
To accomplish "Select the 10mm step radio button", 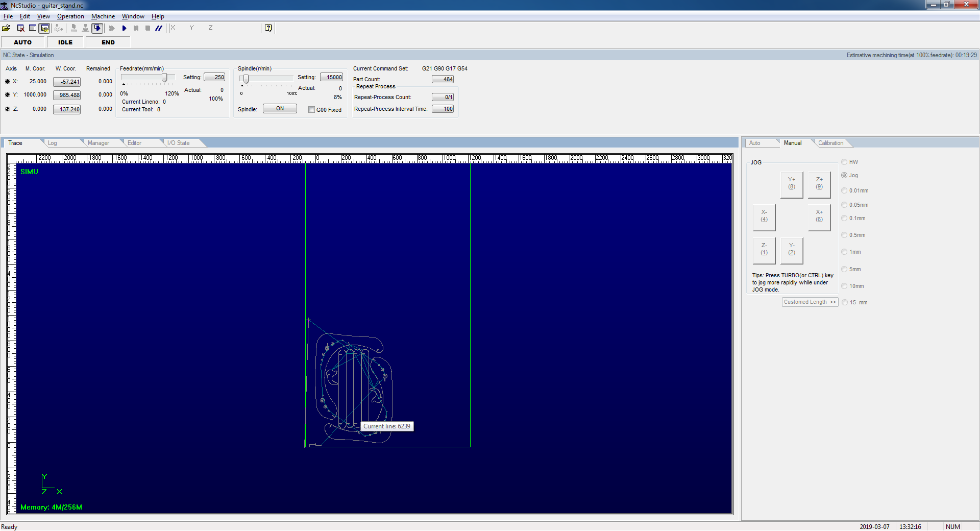I will point(844,286).
